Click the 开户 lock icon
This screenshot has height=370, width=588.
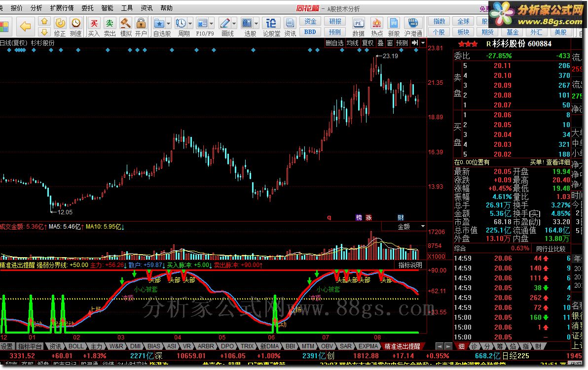tap(141, 24)
